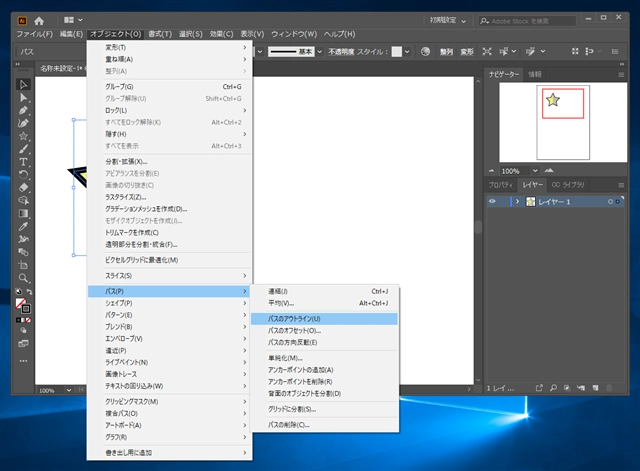Click the Locate Object magnifier icon

(x=553, y=388)
